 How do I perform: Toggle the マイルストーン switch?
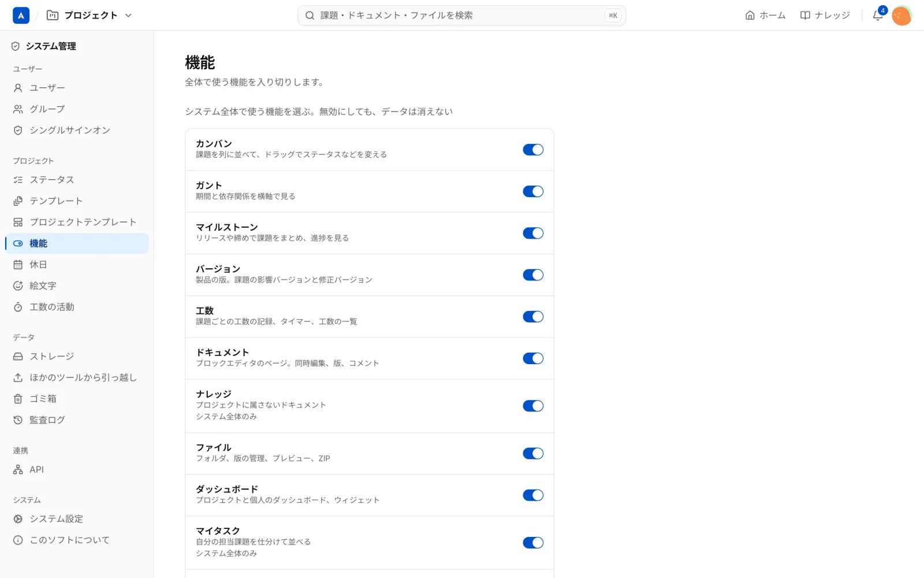[x=533, y=233]
